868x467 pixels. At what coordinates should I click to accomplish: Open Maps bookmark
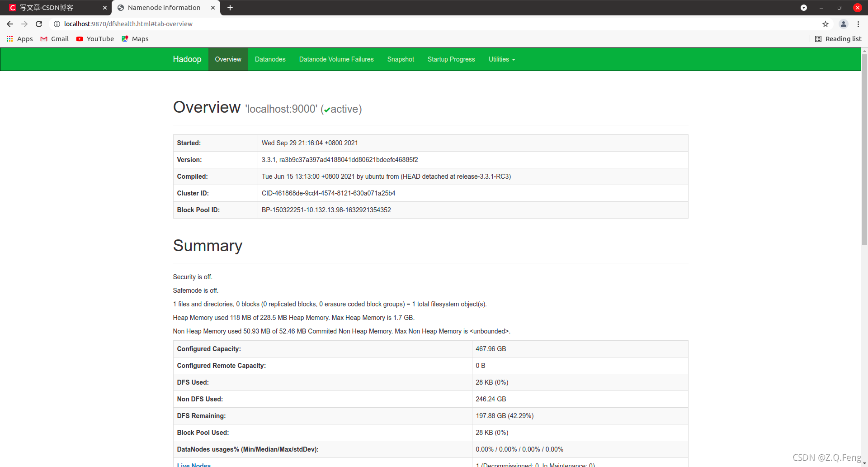coord(135,39)
